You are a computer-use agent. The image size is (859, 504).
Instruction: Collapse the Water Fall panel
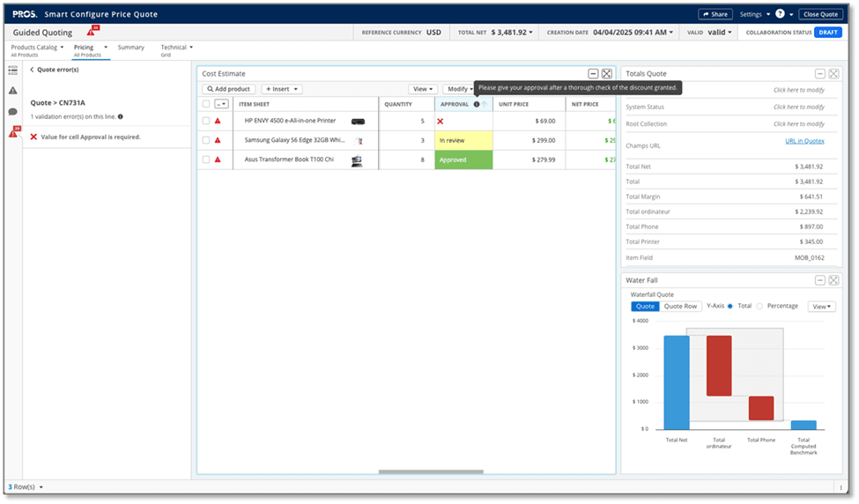820,280
